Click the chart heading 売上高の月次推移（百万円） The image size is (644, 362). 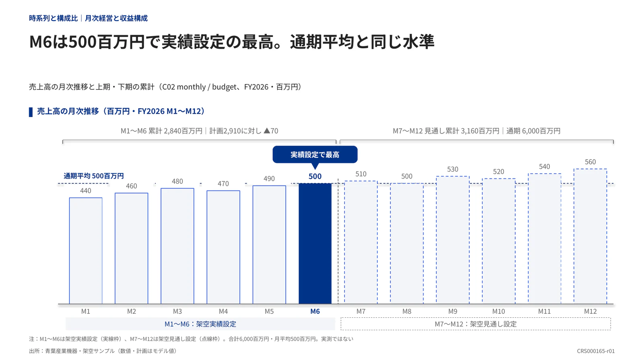[121, 111]
